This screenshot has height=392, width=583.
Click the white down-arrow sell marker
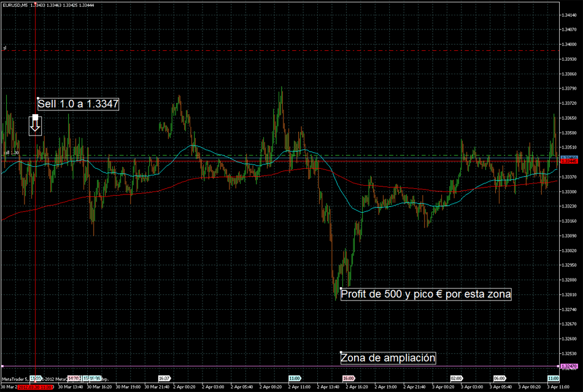click(x=35, y=125)
